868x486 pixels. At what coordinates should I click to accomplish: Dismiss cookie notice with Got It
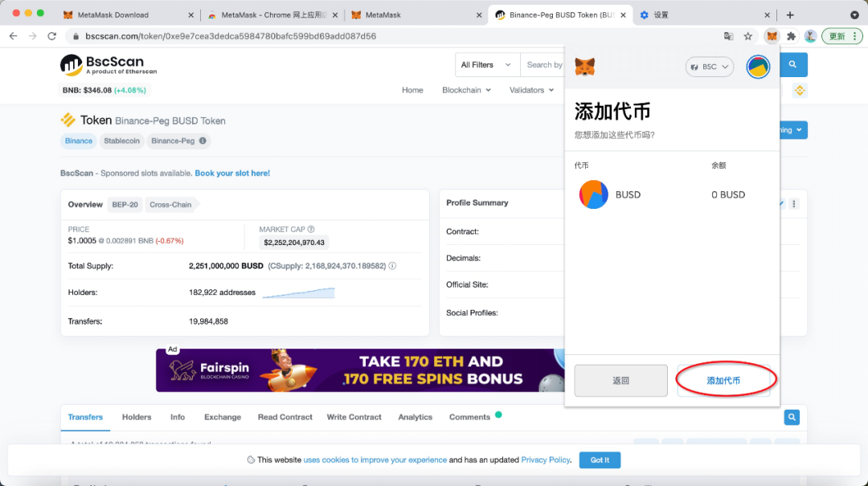600,460
